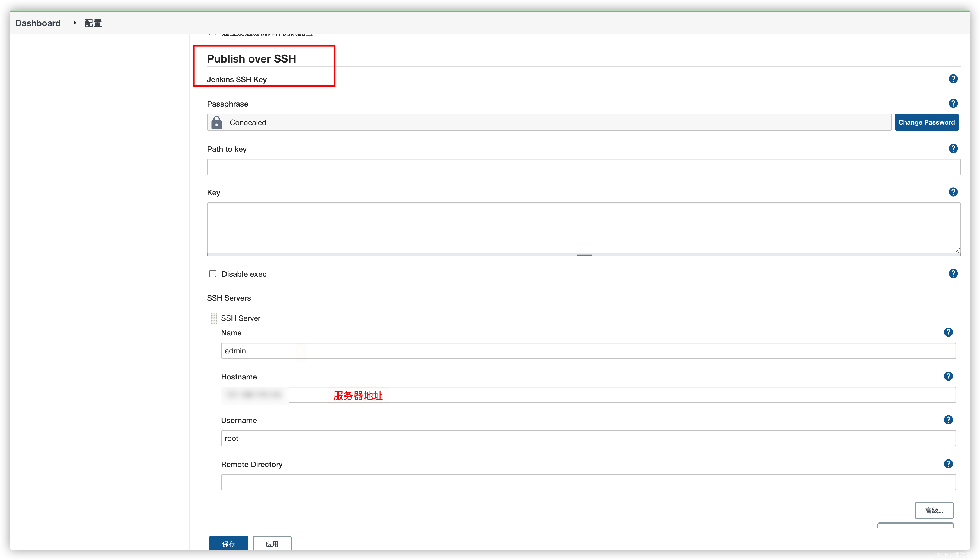Open help icon for Disable exec
This screenshot has height=560, width=980.
tap(953, 273)
